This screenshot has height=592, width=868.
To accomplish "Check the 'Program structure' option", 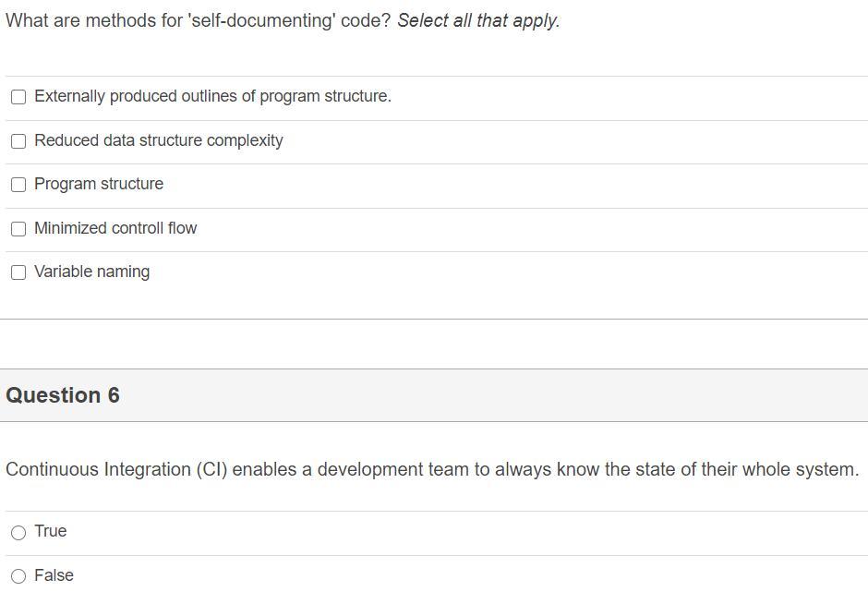I will (18, 185).
